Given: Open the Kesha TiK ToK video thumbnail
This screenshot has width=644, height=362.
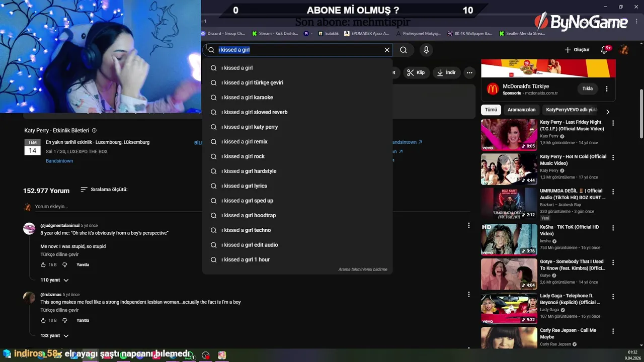Looking at the screenshot, I should pos(509,240).
